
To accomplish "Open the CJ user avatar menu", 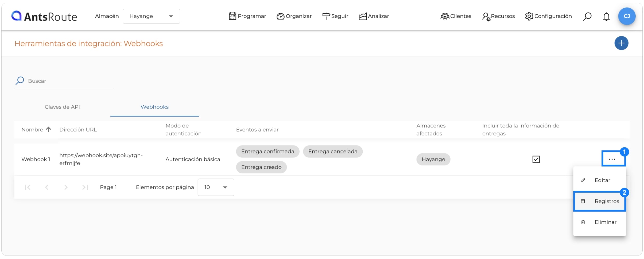I will tap(627, 16).
